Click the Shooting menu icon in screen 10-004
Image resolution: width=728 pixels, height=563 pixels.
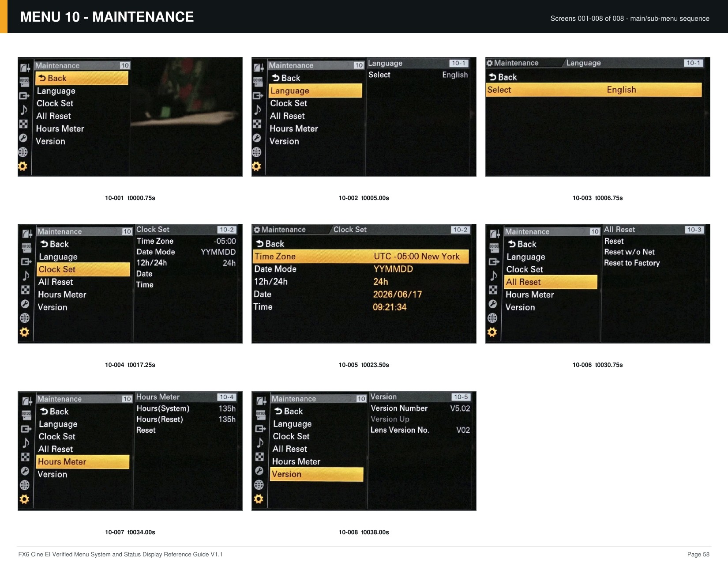27,234
